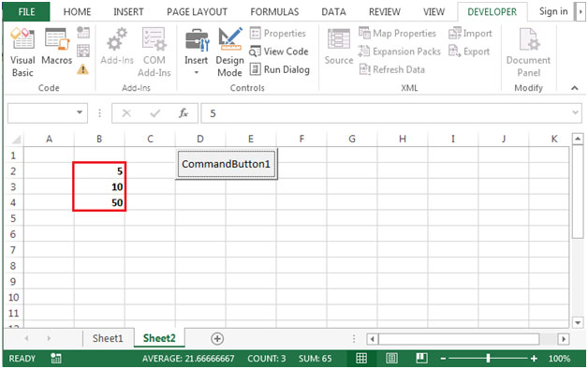This screenshot has width=588, height=369.
Task: Click the Insert Function fx icon
Action: point(183,112)
